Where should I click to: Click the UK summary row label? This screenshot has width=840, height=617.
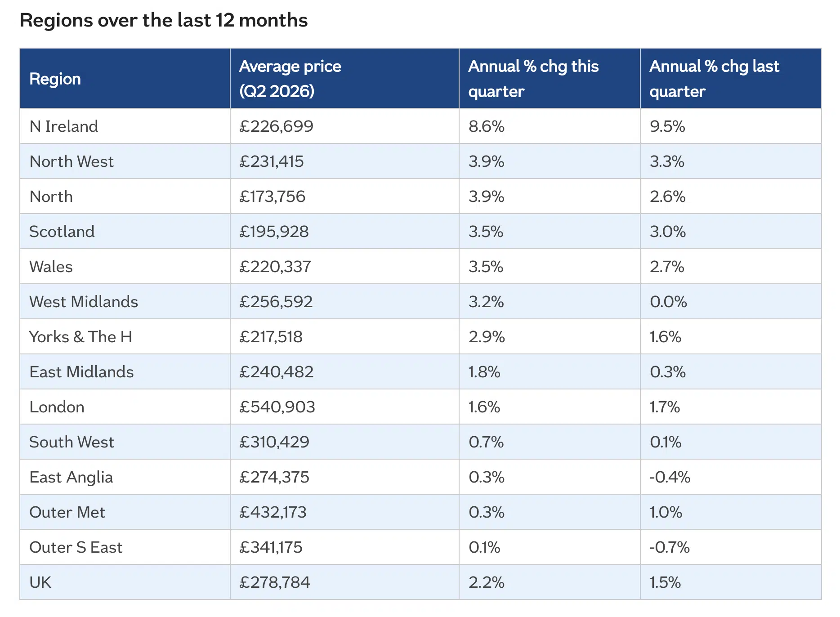click(40, 582)
